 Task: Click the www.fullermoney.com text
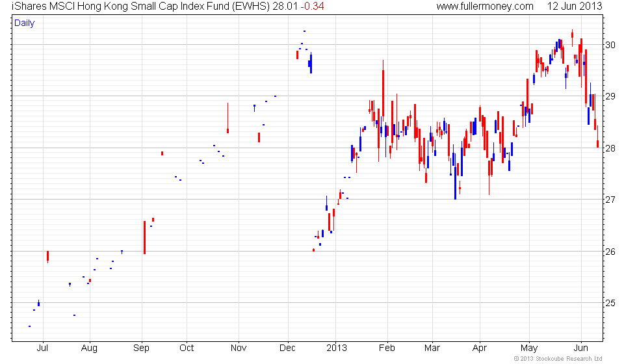pos(485,6)
